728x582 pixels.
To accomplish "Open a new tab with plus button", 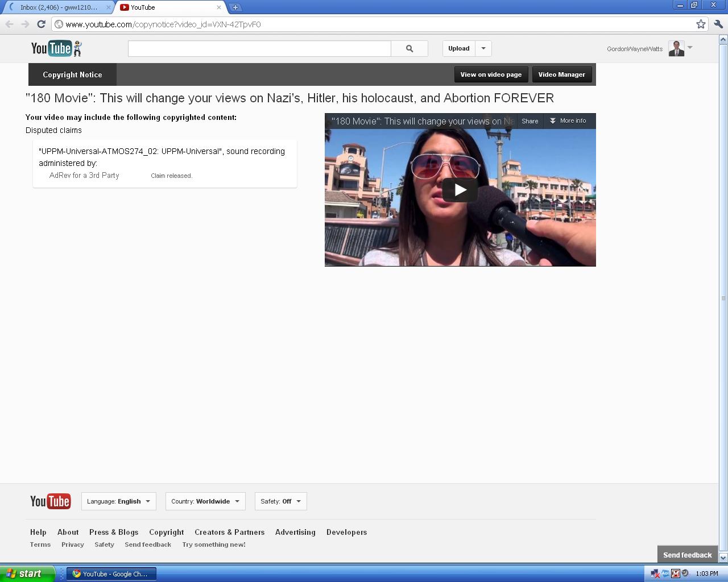I will [x=235, y=7].
